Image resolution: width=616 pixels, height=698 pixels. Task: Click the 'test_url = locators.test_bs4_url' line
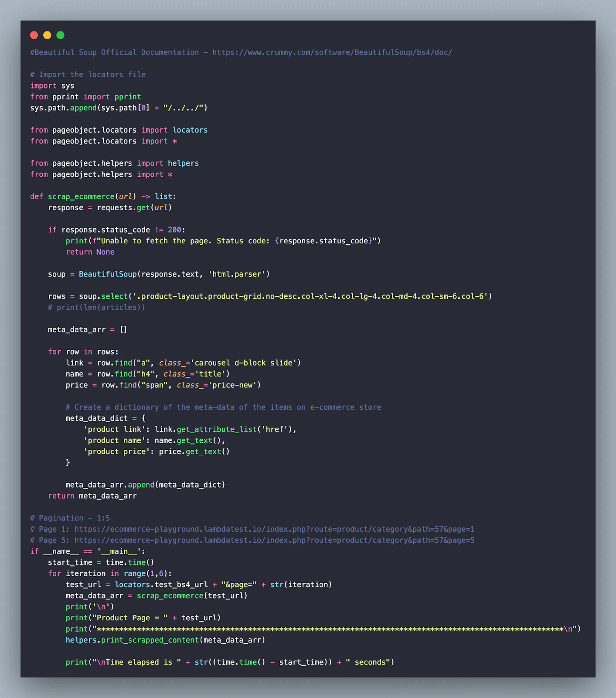click(199, 585)
